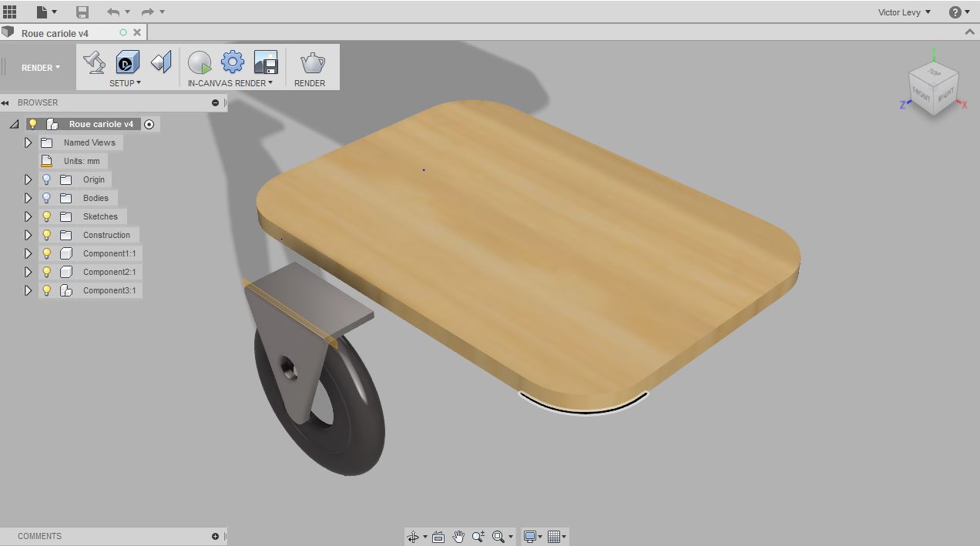
Task: Expand the Construction folder
Action: pyautogui.click(x=28, y=235)
